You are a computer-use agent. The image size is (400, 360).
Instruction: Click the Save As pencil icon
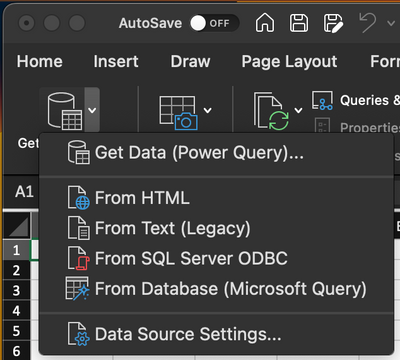(333, 23)
